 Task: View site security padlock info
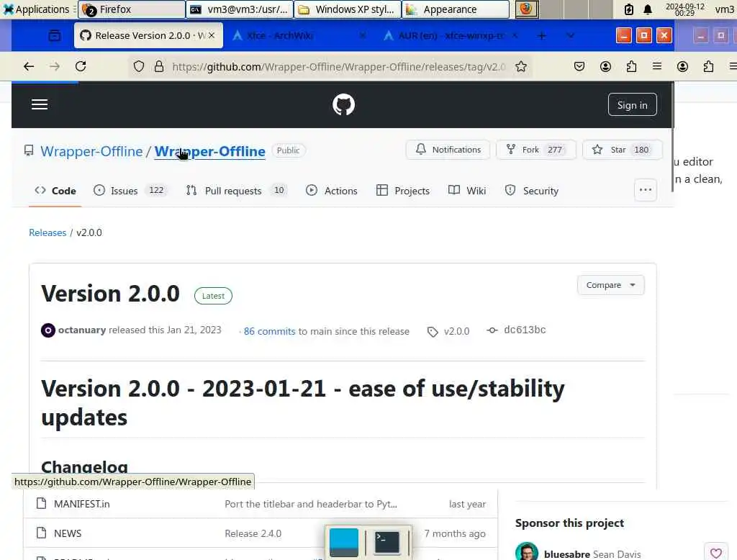159,67
